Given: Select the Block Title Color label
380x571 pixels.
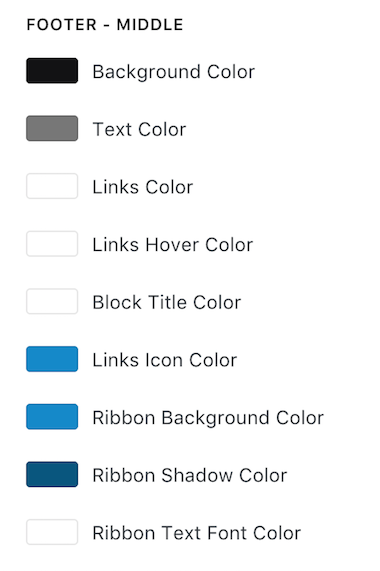Looking at the screenshot, I should coord(167,302).
